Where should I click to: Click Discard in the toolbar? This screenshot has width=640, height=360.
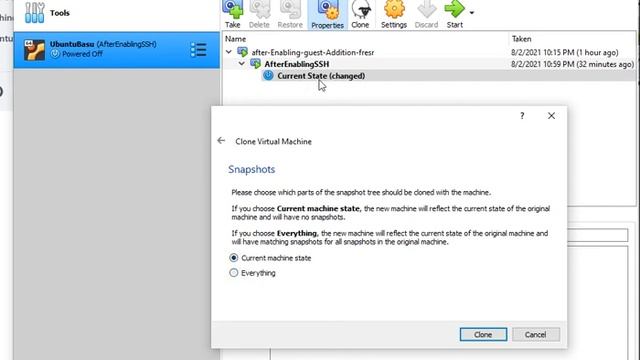427,15
